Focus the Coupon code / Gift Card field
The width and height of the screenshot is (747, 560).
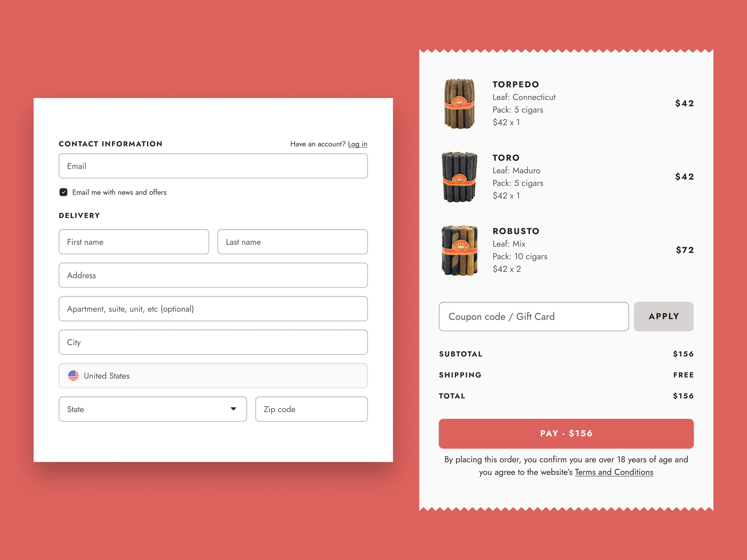tap(533, 316)
